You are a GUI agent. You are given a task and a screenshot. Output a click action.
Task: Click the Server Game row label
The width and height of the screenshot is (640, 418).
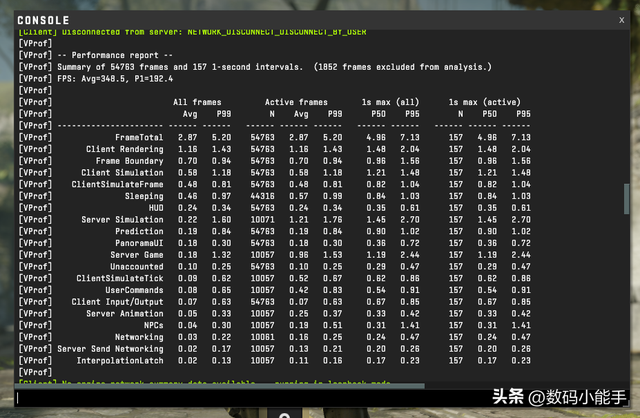pos(137,255)
